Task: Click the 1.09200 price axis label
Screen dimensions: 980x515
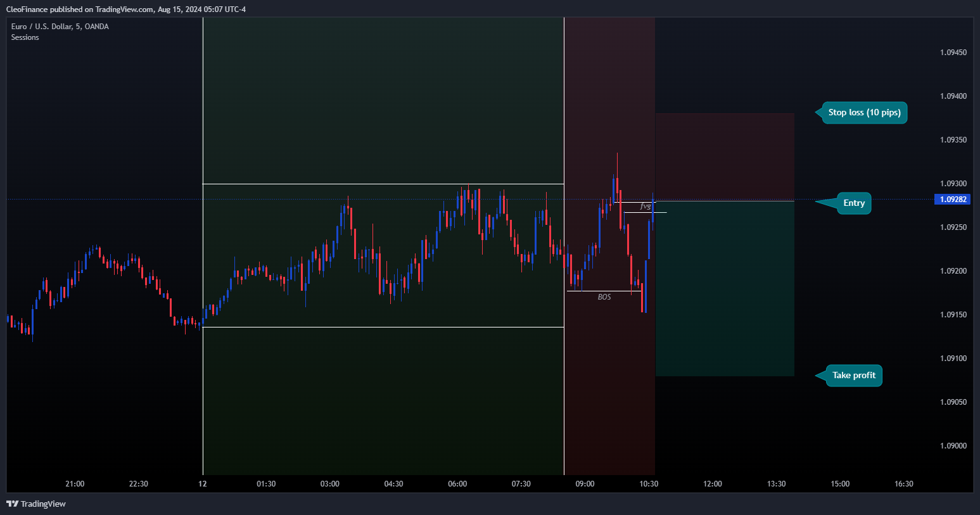Action: [953, 271]
